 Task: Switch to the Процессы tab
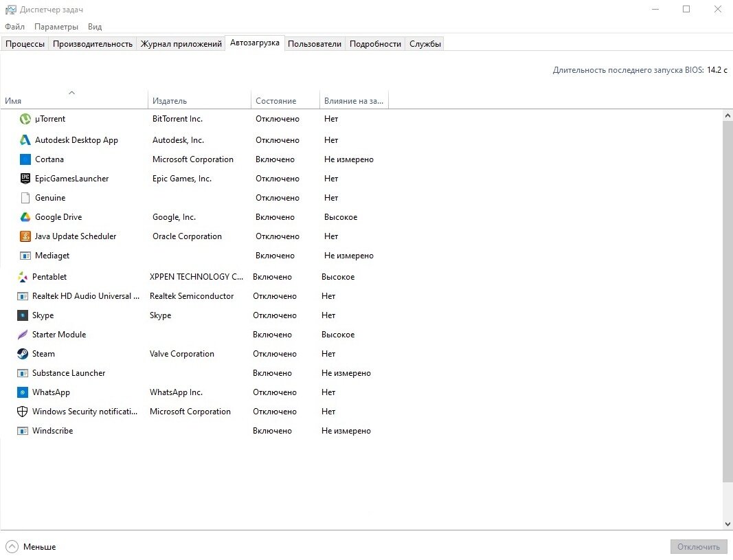(x=25, y=44)
